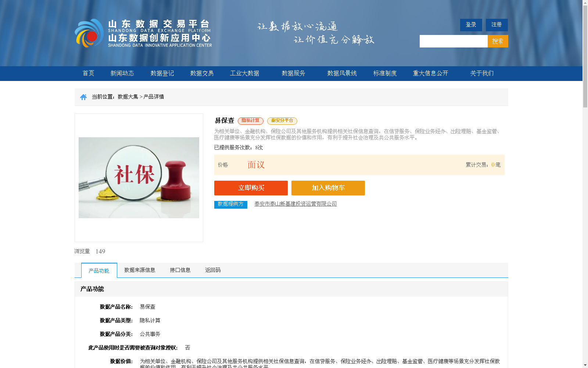Open the 关于我们 menu item

(x=482, y=73)
